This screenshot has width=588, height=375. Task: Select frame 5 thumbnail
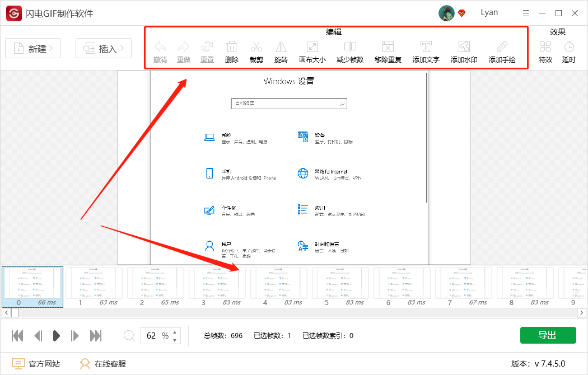coord(340,287)
